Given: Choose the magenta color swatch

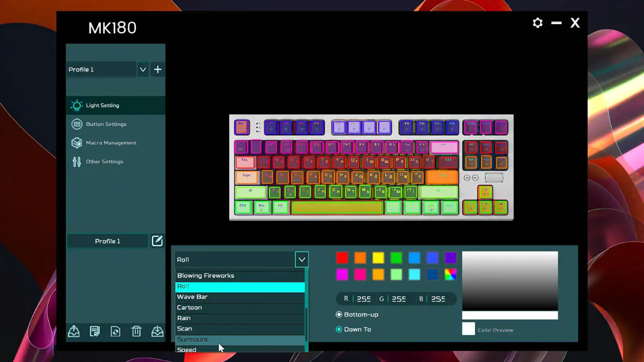Looking at the screenshot, I should pos(342,275).
